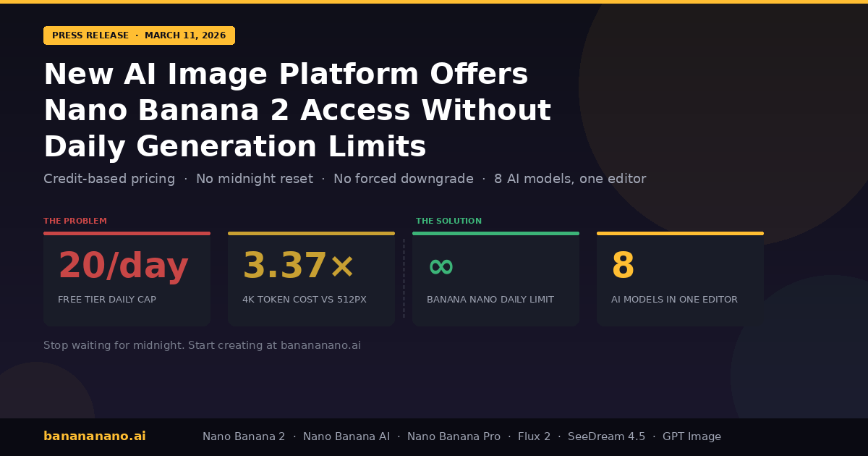The image size is (868, 456).
Task: Click 'FREE TIER DAILY CAP' caption
Action: point(107,300)
